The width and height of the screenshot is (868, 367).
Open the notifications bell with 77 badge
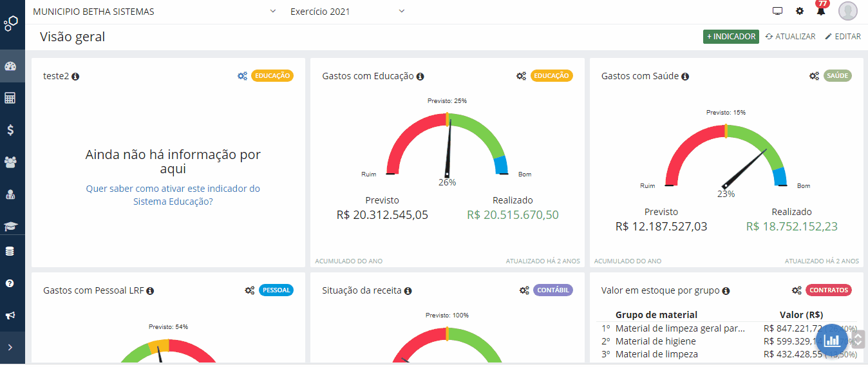pyautogui.click(x=820, y=11)
